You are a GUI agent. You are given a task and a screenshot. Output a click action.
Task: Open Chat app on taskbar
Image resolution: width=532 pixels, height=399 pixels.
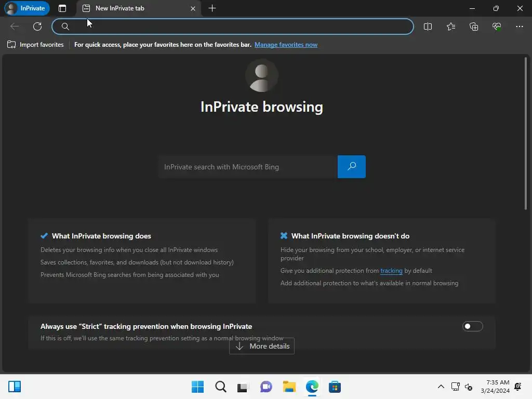click(267, 387)
